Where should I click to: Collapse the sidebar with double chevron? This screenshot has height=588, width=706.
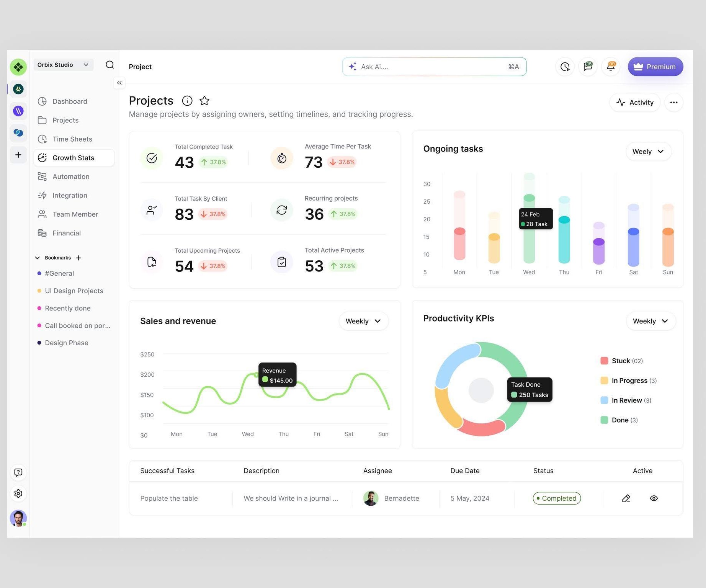119,83
